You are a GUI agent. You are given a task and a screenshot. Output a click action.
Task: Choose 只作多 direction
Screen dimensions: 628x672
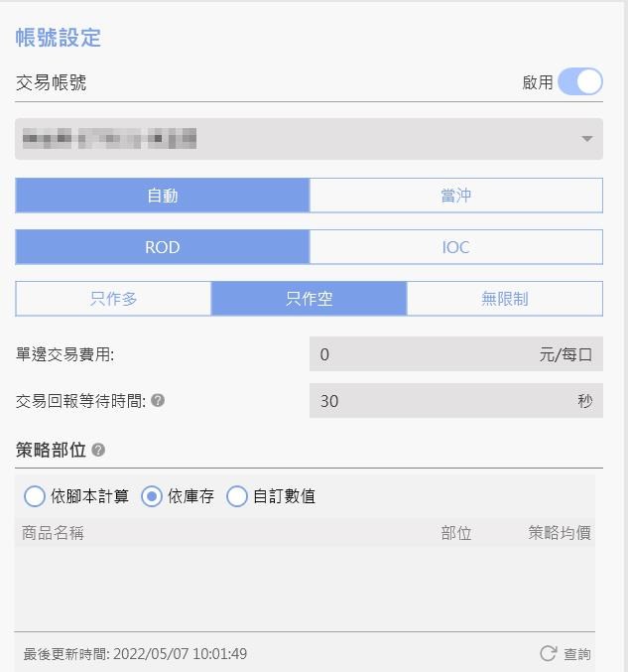(113, 299)
